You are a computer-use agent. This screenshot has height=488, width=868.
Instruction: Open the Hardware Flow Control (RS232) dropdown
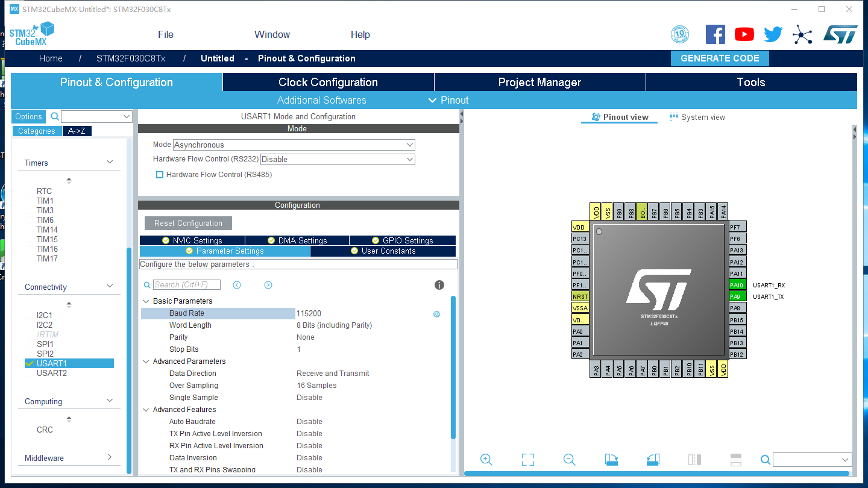337,159
